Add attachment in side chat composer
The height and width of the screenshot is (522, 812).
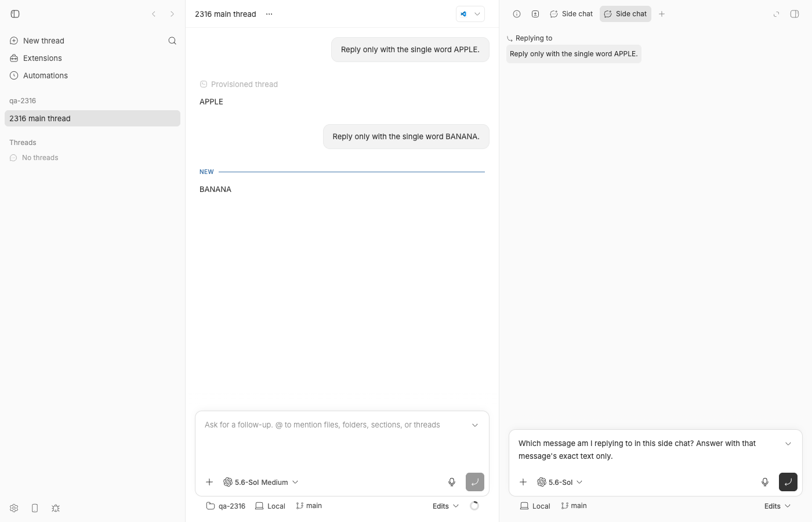[x=523, y=482]
